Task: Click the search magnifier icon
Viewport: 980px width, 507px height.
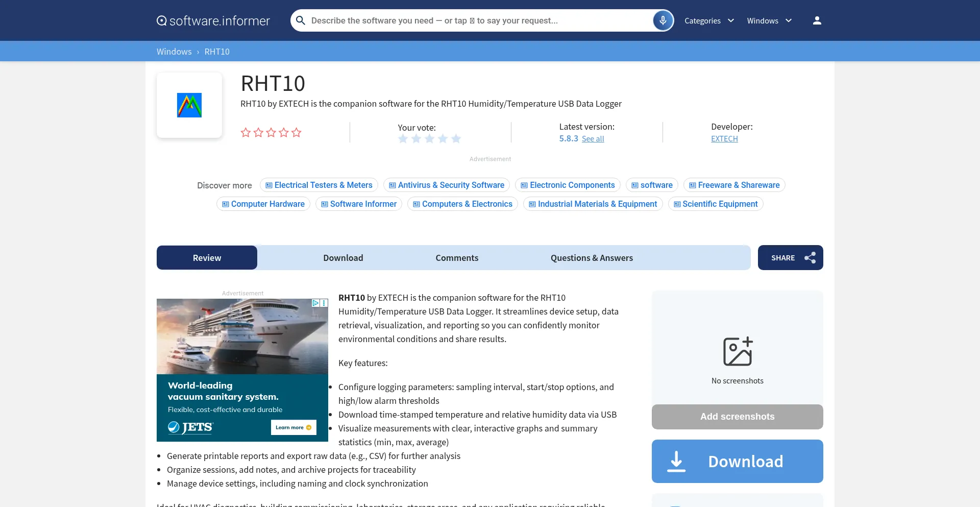Action: (301, 20)
